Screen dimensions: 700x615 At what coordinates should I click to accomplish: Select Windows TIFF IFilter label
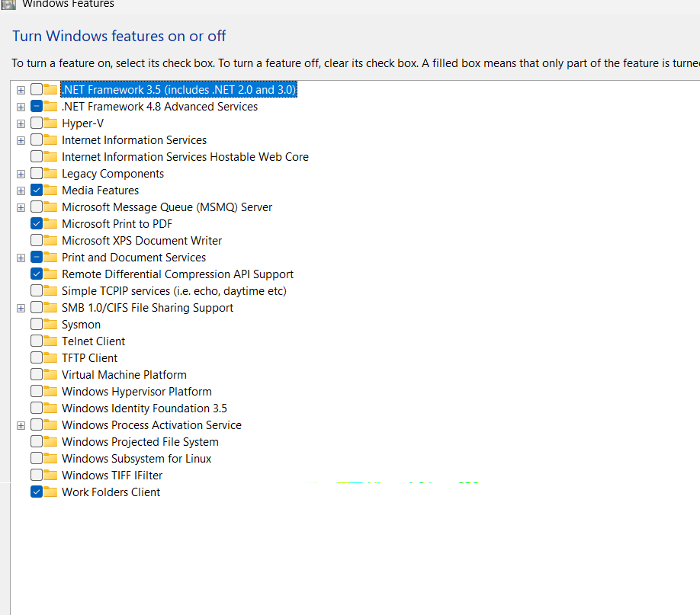coord(112,476)
